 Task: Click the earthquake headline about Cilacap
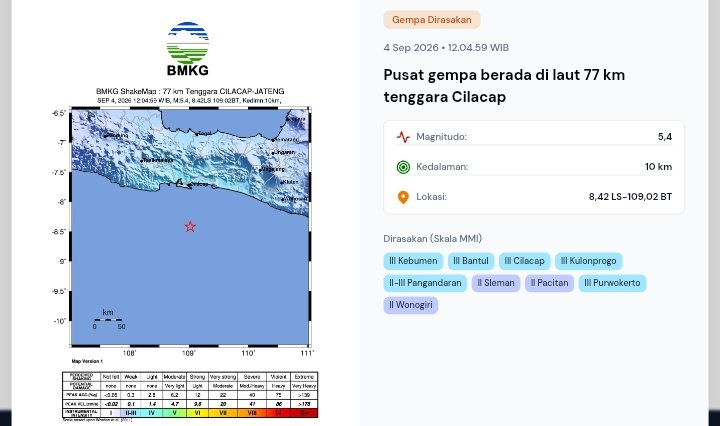tap(504, 86)
